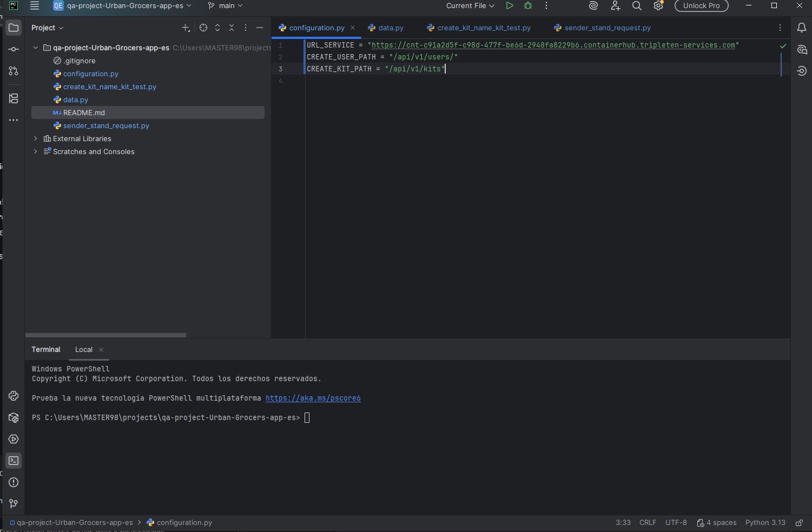Open the Commit tool window in the left sidebar
812x532 pixels.
(14, 49)
